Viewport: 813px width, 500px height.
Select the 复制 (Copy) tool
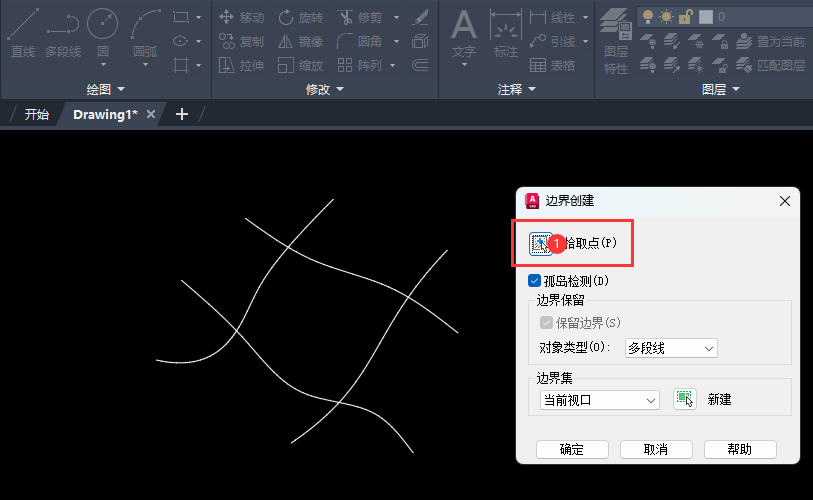(x=241, y=41)
